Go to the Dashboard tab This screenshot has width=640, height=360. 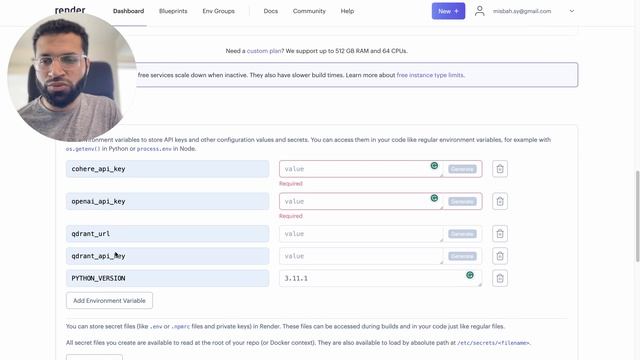point(129,11)
